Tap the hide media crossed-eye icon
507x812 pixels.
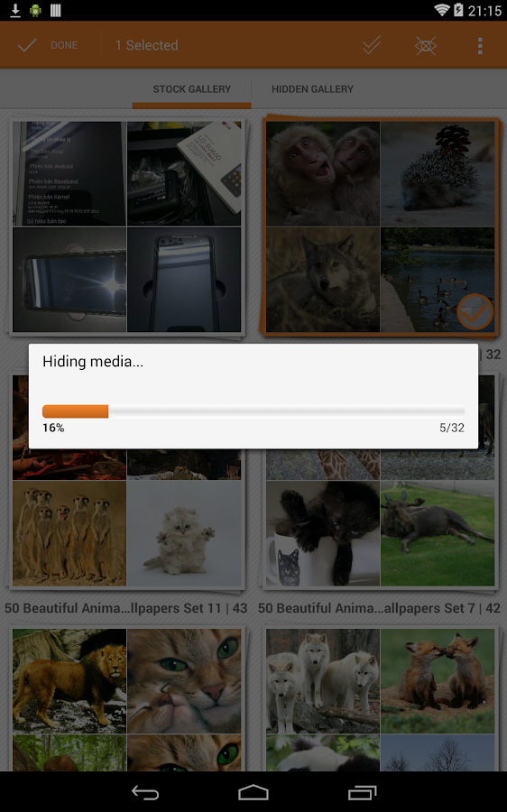(x=426, y=46)
